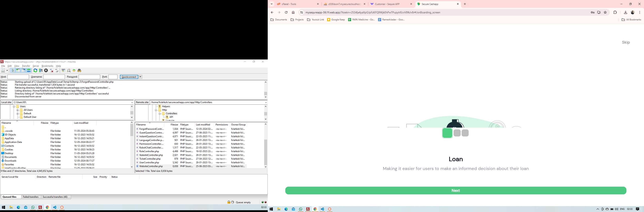Disconnect from the current server
Viewport: 644px width, 212px height.
[x=51, y=71]
